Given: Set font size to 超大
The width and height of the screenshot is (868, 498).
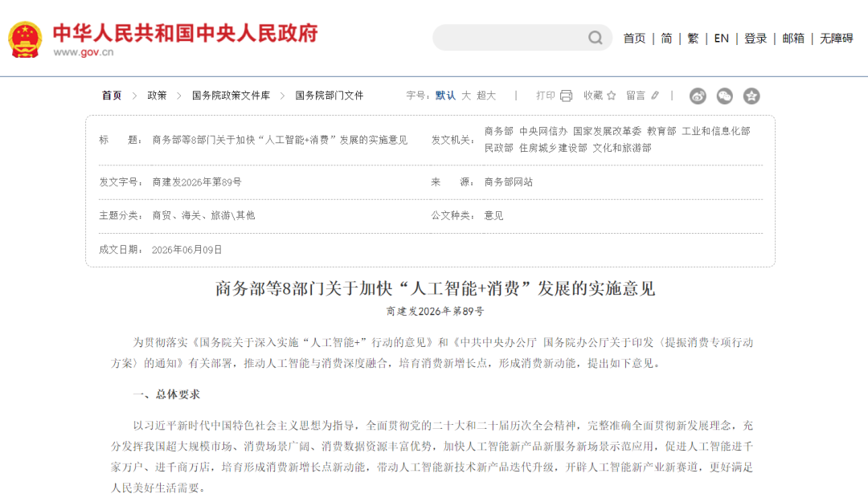Looking at the screenshot, I should point(486,96).
